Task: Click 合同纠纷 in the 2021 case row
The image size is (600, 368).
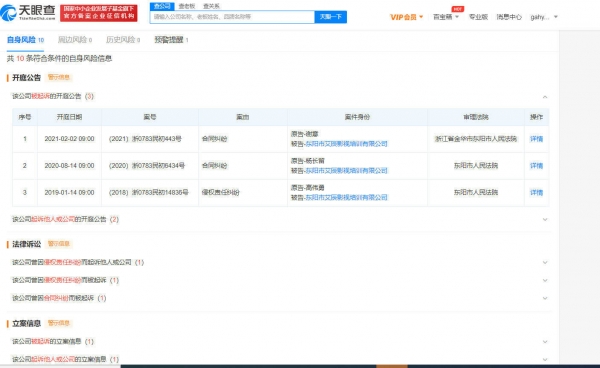Action: pyautogui.click(x=214, y=139)
